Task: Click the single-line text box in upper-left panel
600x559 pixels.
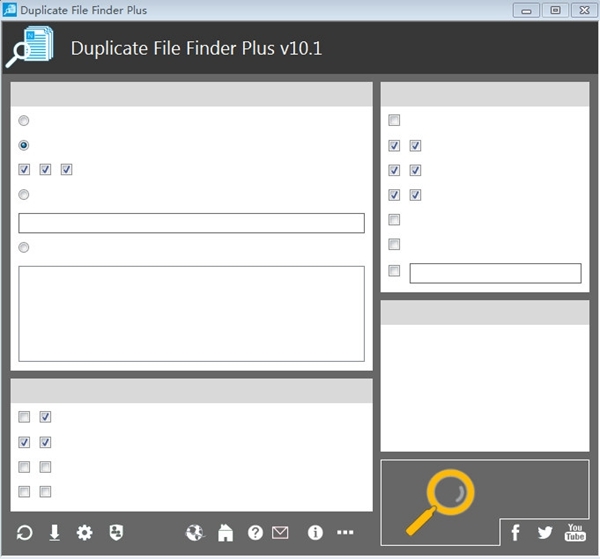Action: 191,223
